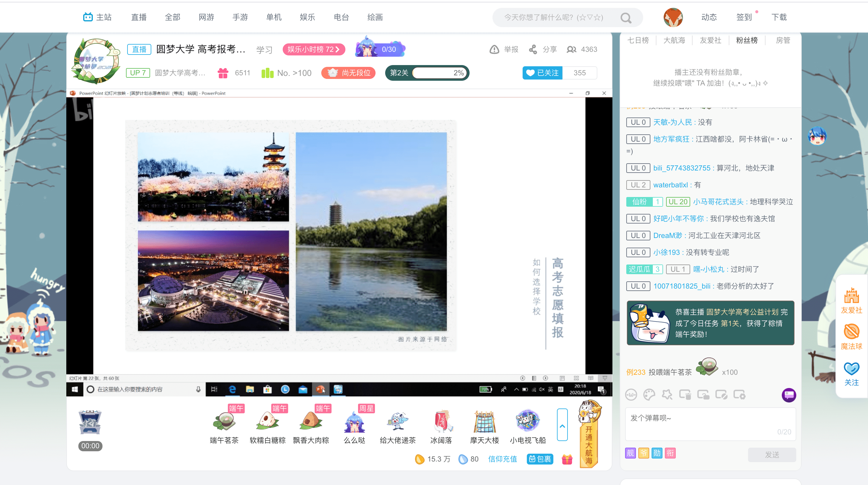The height and width of the screenshot is (485, 868).
Task: Click the 发送 send button
Action: (x=772, y=455)
